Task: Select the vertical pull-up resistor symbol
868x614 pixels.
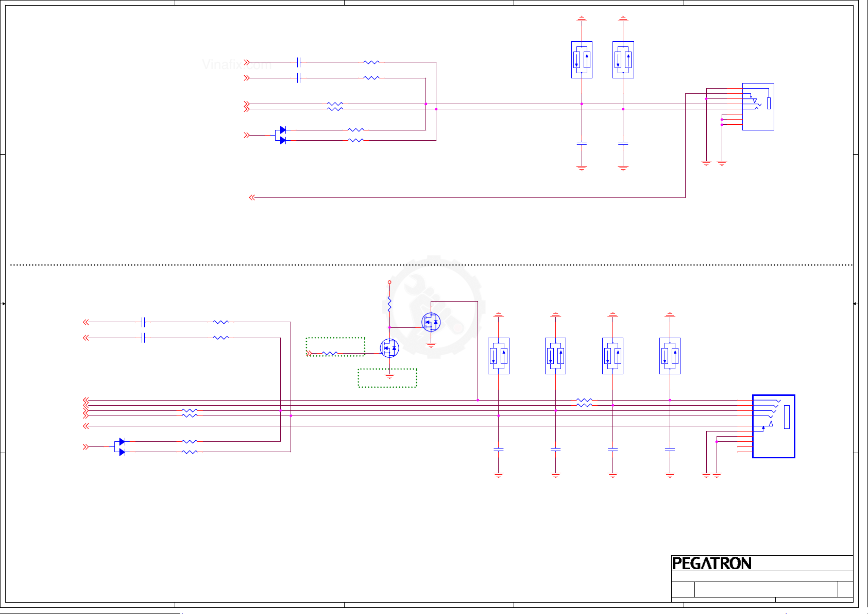Action: click(x=389, y=304)
